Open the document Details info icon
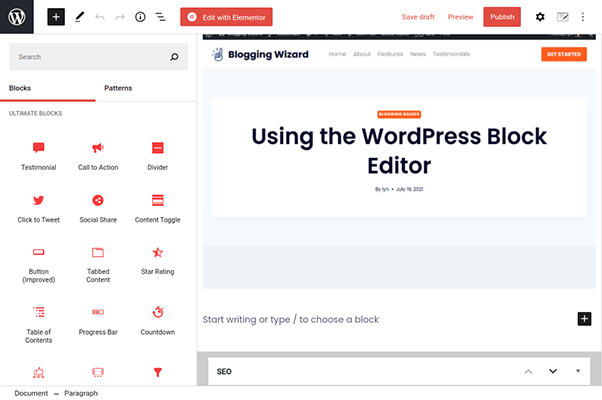602x400 pixels. click(140, 17)
